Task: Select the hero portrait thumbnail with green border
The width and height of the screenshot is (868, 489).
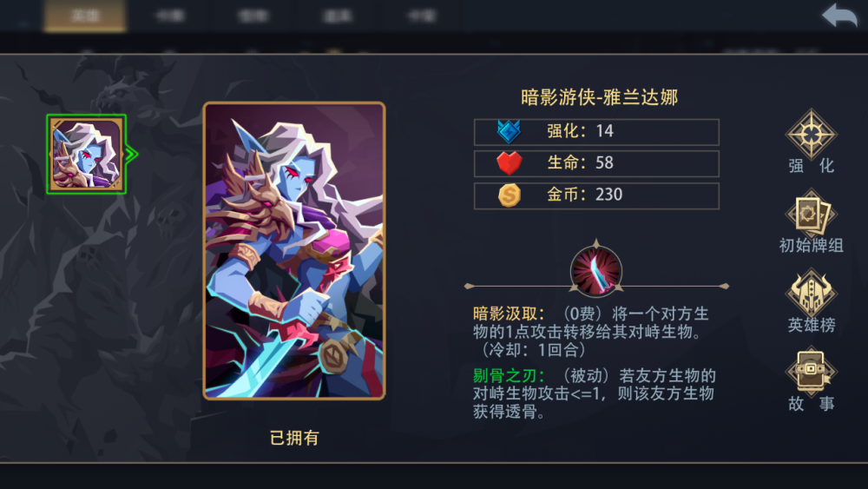Action: point(86,155)
